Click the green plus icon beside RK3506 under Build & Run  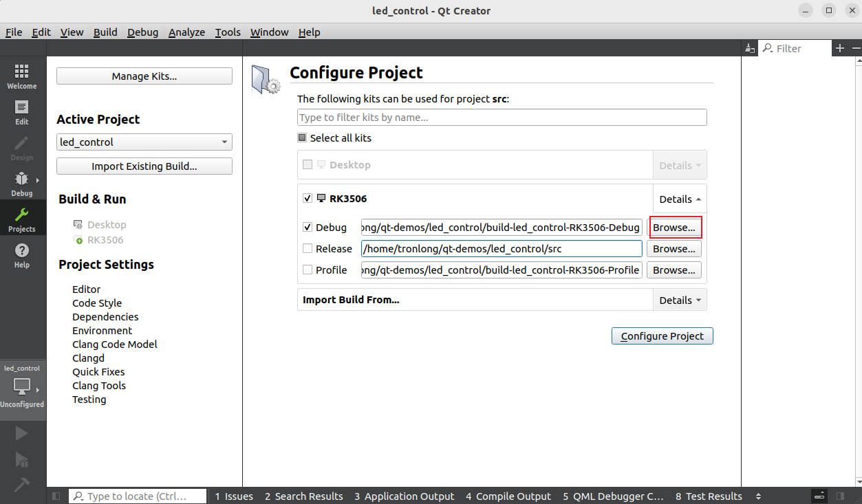(x=78, y=240)
